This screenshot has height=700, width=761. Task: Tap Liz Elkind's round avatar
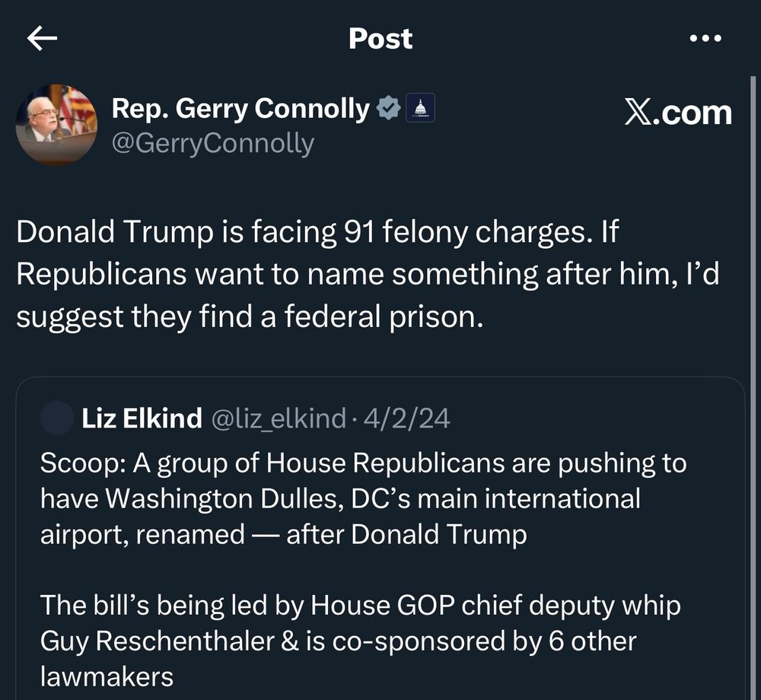56,418
